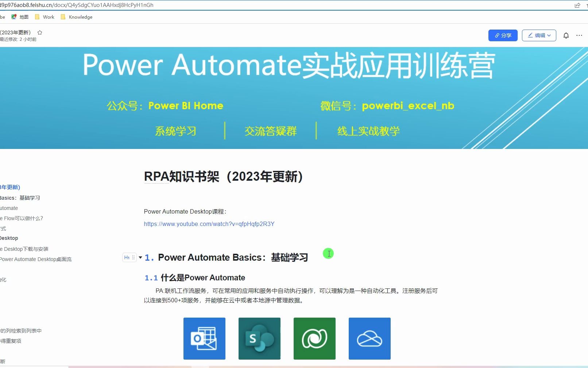Jump to Desktop下载与安装 outline item
Image resolution: width=588 pixels, height=368 pixels.
[x=24, y=249]
